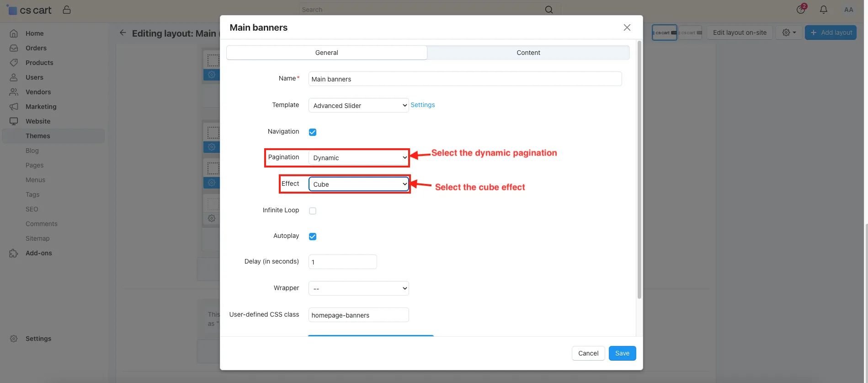868x383 pixels.
Task: Toggle the Infinite Loop checkbox
Action: coord(313,211)
